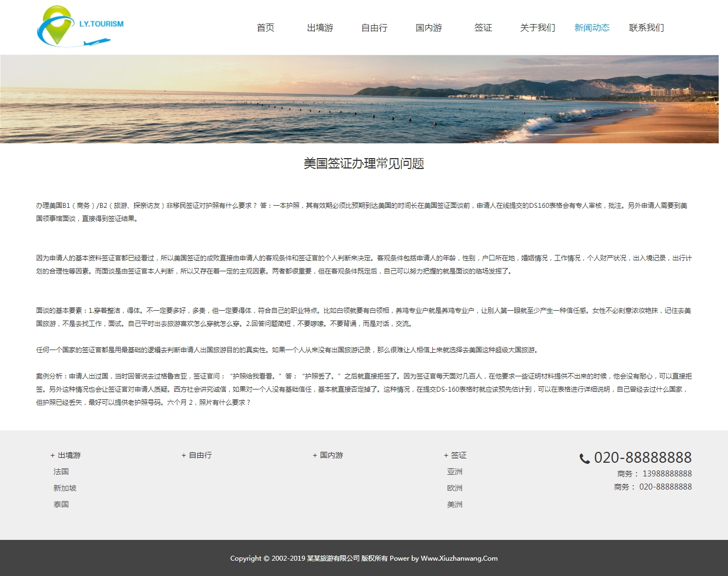The image size is (728, 576).
Task: Open the 关于我们 page
Action: coord(537,28)
